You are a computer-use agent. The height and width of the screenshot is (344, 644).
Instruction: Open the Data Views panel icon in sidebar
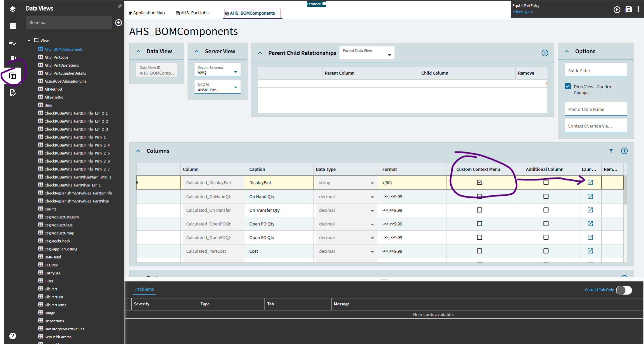(13, 76)
